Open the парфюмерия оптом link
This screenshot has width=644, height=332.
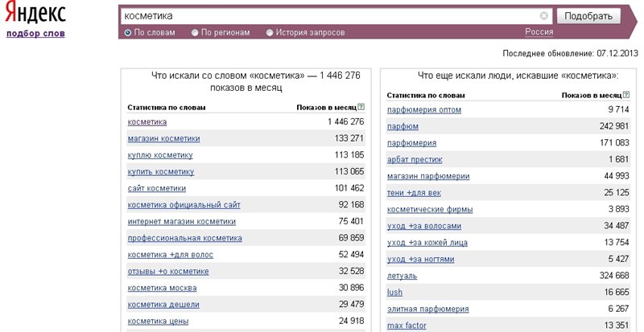click(x=424, y=110)
